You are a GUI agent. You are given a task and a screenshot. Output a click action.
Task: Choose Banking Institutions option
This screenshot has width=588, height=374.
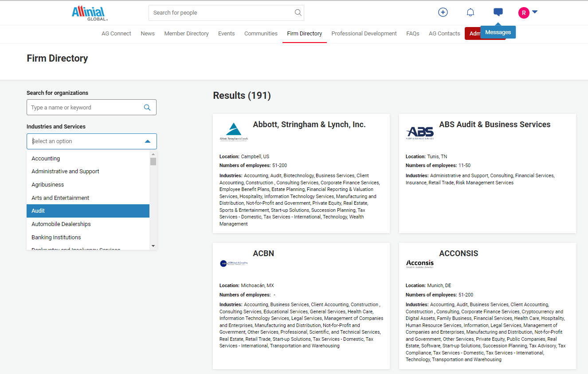88,238
